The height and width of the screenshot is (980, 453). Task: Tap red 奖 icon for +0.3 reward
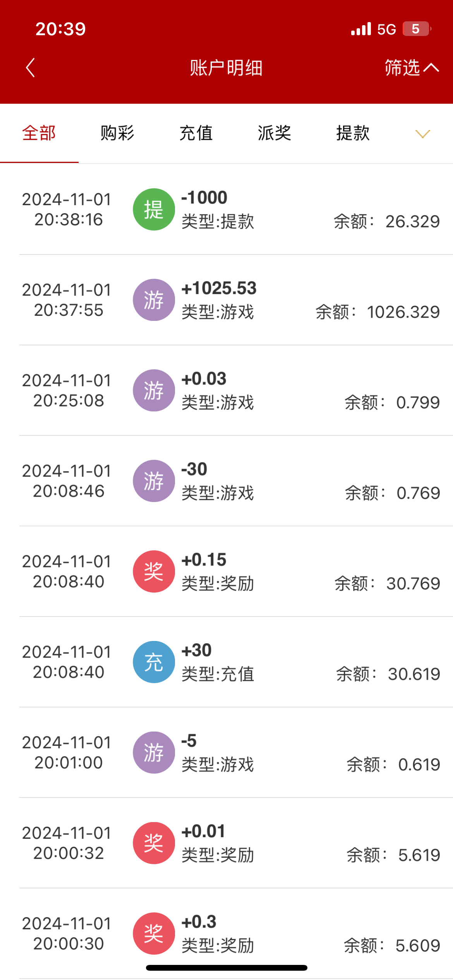[154, 933]
